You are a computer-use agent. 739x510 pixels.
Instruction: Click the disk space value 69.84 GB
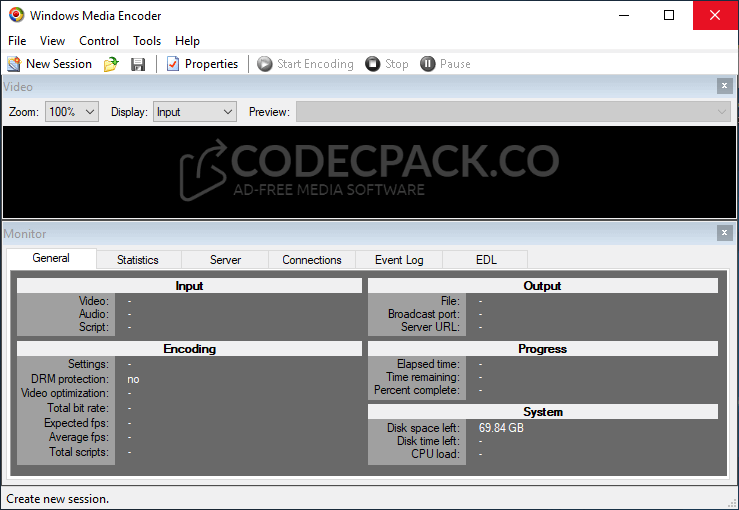click(x=501, y=428)
